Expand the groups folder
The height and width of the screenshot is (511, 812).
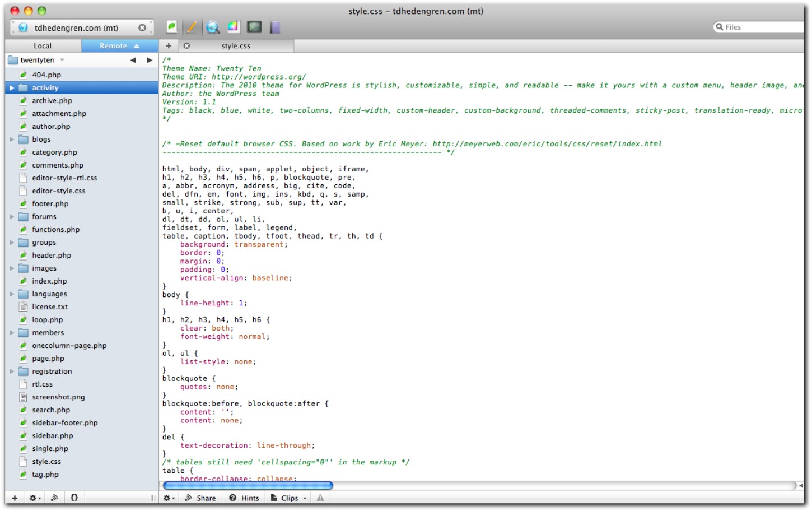12,243
